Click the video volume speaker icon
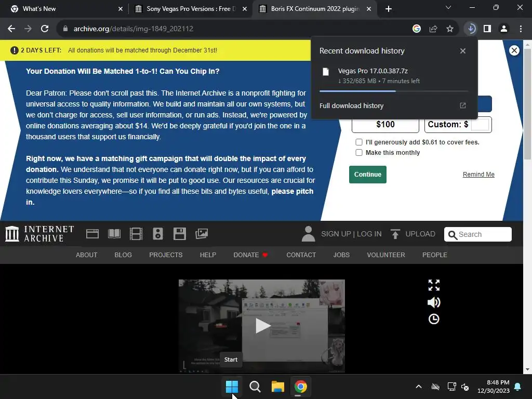 [434, 302]
